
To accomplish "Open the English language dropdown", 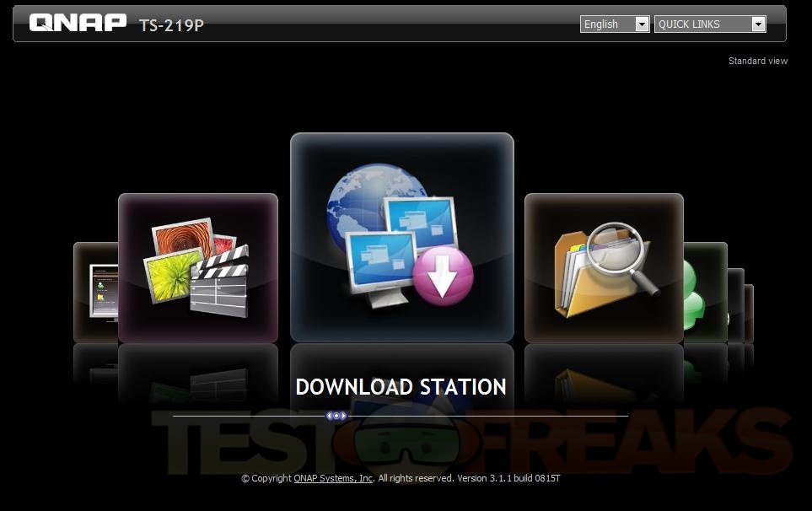I will [x=607, y=24].
